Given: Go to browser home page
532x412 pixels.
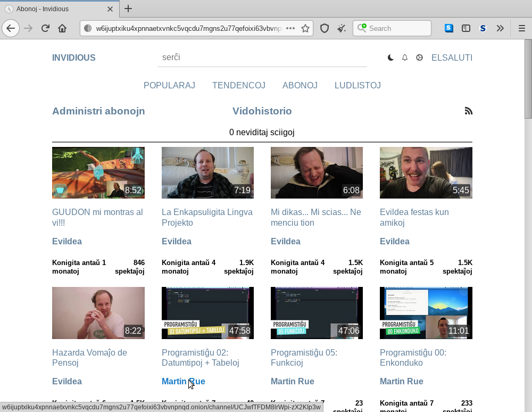Looking at the screenshot, I should tap(62, 28).
